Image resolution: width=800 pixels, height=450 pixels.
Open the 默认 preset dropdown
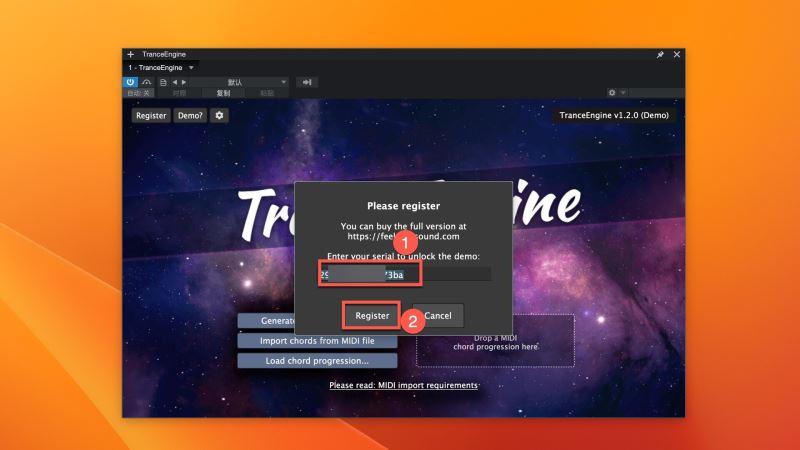[x=238, y=82]
